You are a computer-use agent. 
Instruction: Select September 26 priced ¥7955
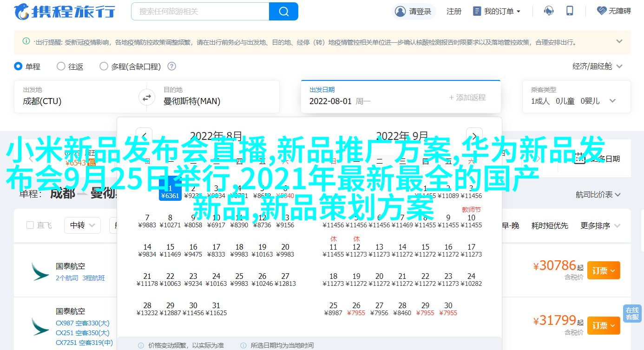pyautogui.click(x=356, y=309)
